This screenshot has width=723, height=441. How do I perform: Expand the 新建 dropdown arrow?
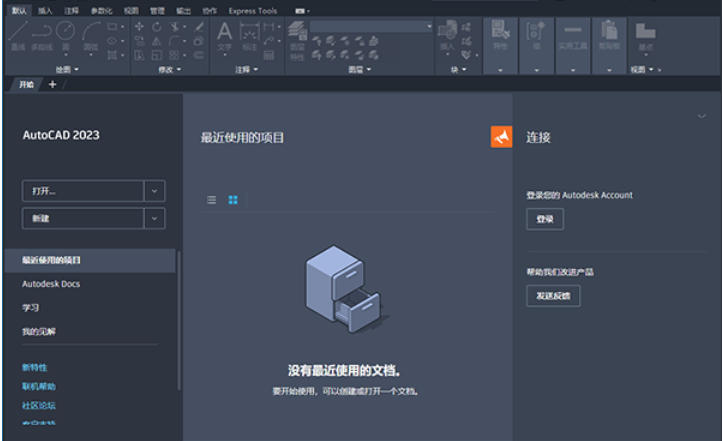pyautogui.click(x=154, y=219)
